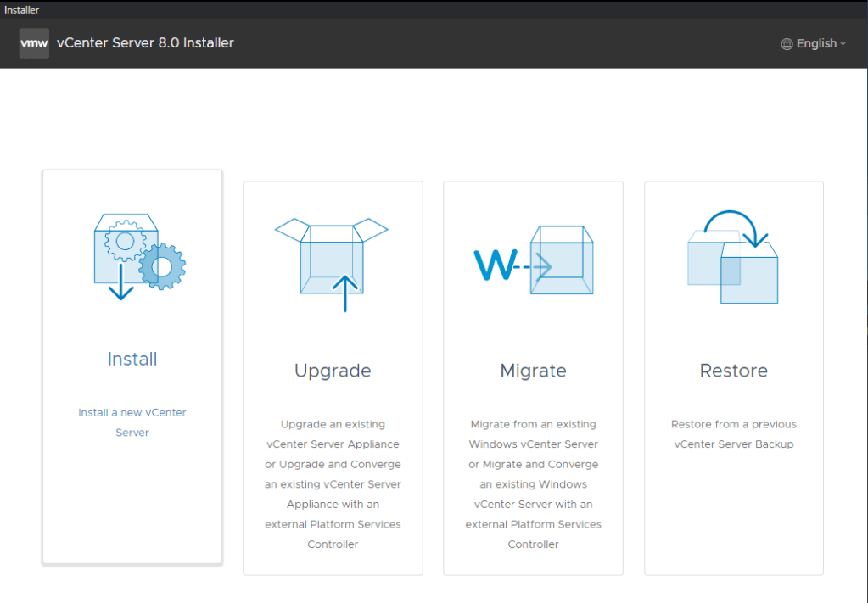Click the Upgrade existing appliance description

(x=333, y=483)
